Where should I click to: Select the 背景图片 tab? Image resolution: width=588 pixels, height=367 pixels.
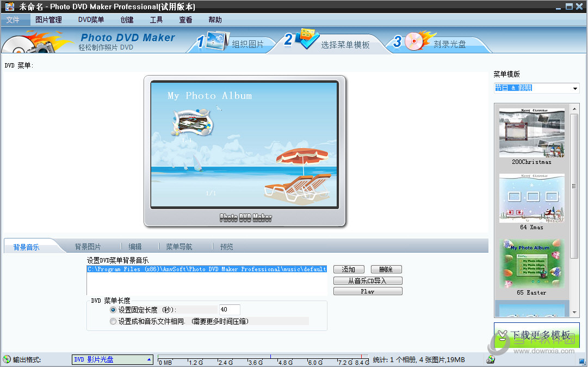tap(88, 247)
